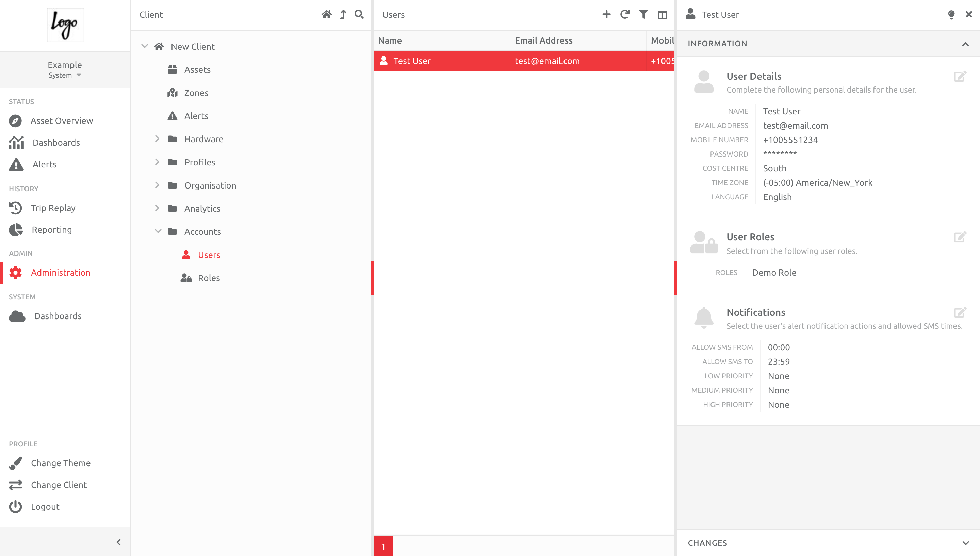Open Trip Replay from the sidebar
Screen dimensions: 980x556
(53, 208)
